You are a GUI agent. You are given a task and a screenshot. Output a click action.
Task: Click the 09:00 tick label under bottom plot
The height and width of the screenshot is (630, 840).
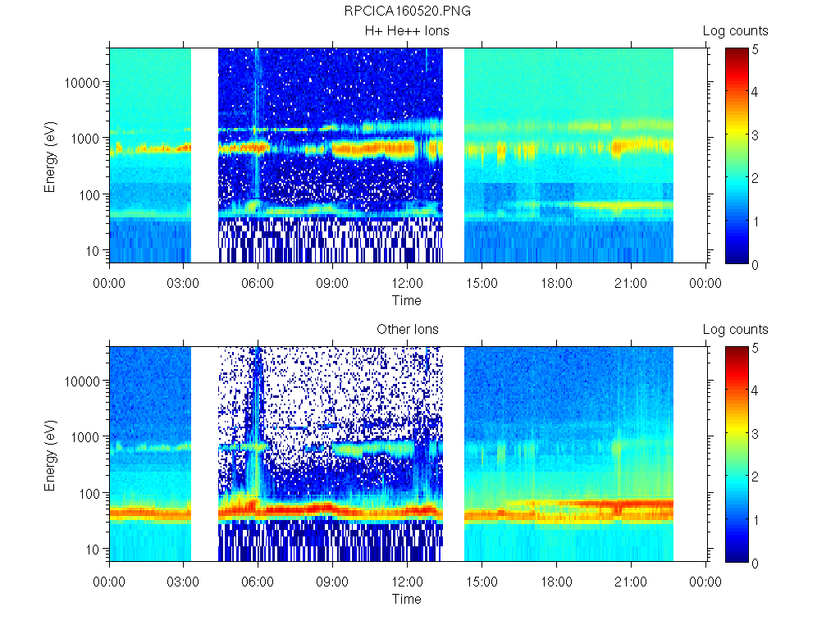332,582
